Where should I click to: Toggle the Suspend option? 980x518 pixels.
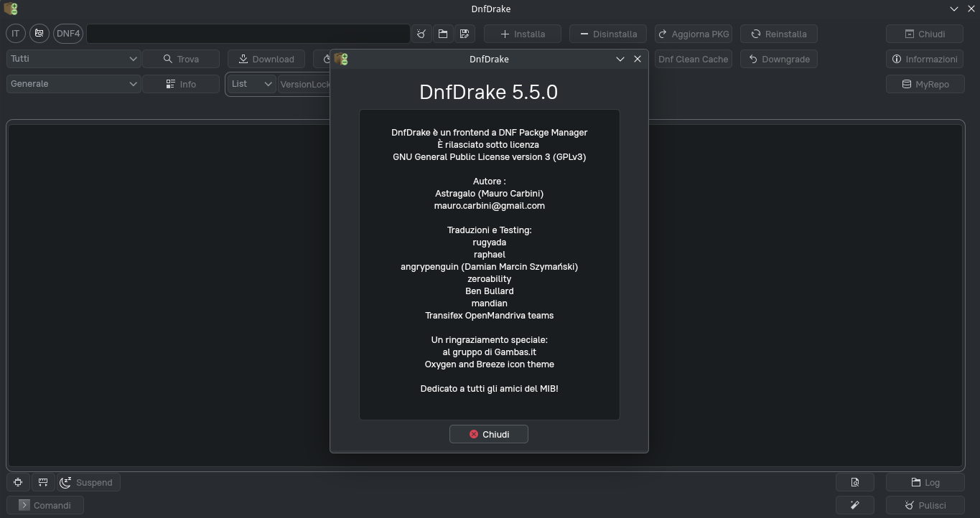point(87,483)
